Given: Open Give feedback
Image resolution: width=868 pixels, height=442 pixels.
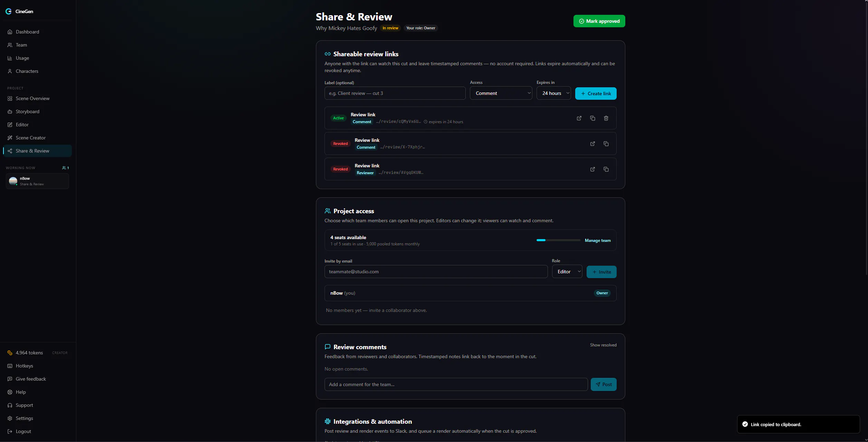Looking at the screenshot, I should (x=37, y=379).
